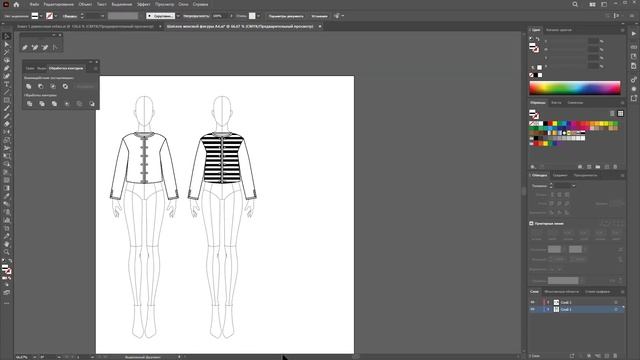Open the Объект menu
The width and height of the screenshot is (640, 360).
(85, 4)
